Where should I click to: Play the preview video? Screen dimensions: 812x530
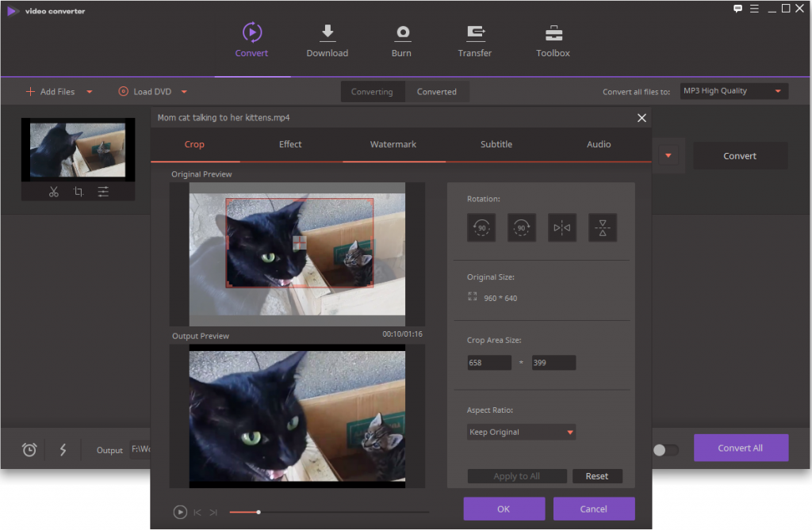[180, 513]
